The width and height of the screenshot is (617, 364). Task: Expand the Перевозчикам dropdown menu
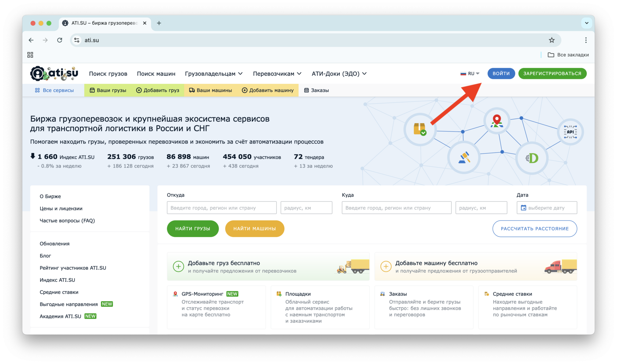tap(277, 74)
